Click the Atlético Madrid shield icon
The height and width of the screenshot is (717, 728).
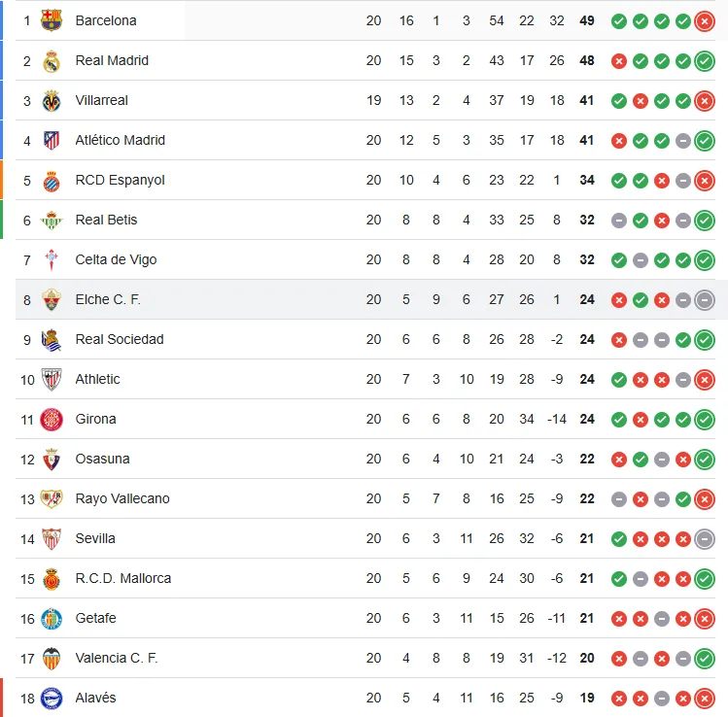tap(52, 140)
